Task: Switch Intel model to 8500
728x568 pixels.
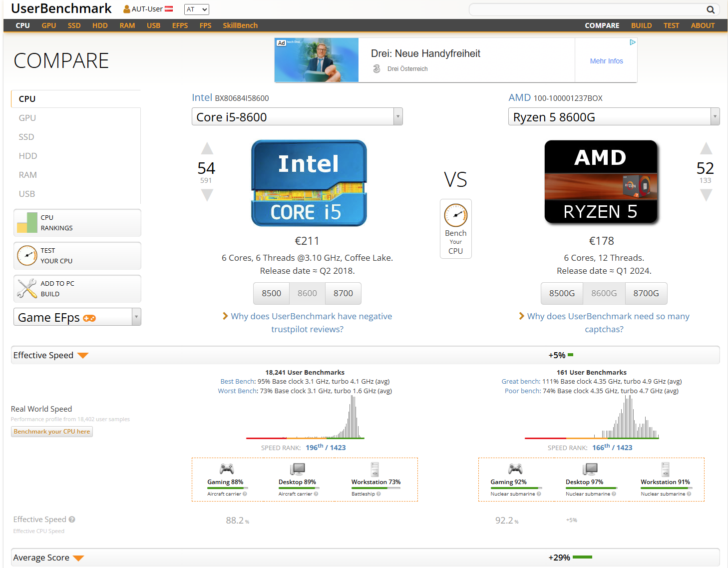Action: point(272,293)
